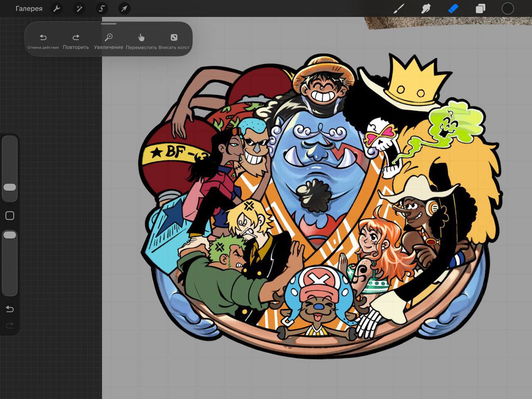The image size is (532, 399).
Task: Choose Fit canvas (Вписать холст)
Action: pos(174,41)
